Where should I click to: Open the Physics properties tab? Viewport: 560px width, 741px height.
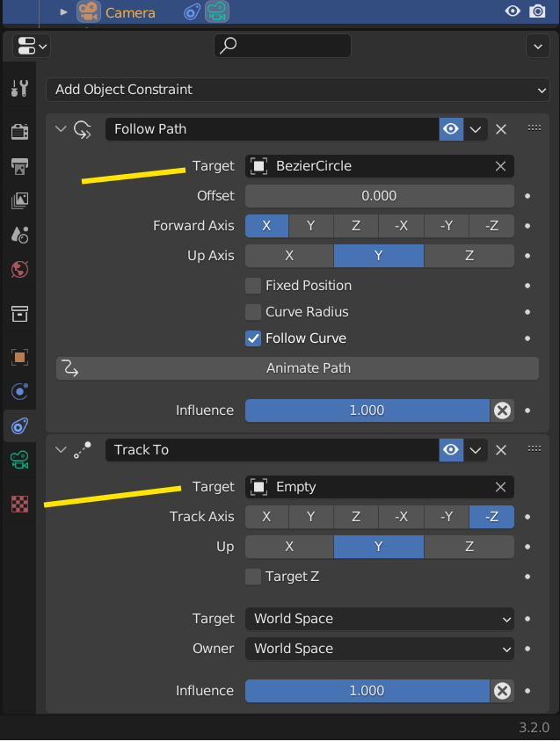[x=19, y=391]
